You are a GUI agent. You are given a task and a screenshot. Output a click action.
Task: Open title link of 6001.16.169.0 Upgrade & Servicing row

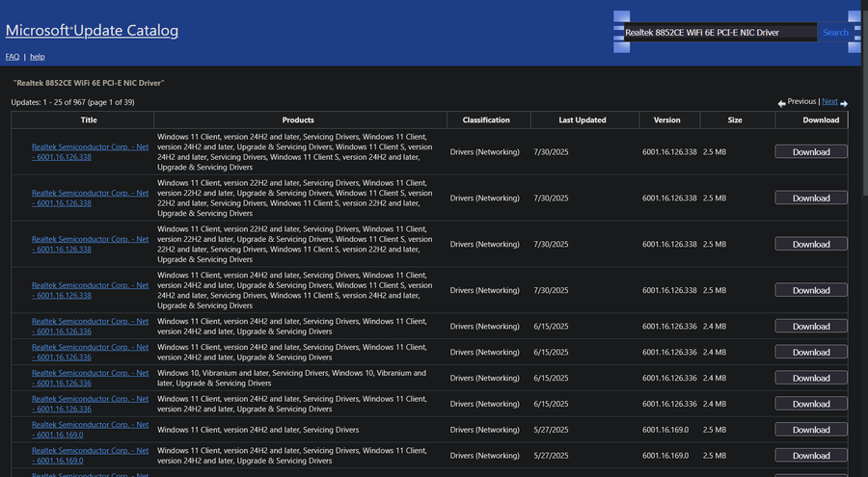(91, 456)
